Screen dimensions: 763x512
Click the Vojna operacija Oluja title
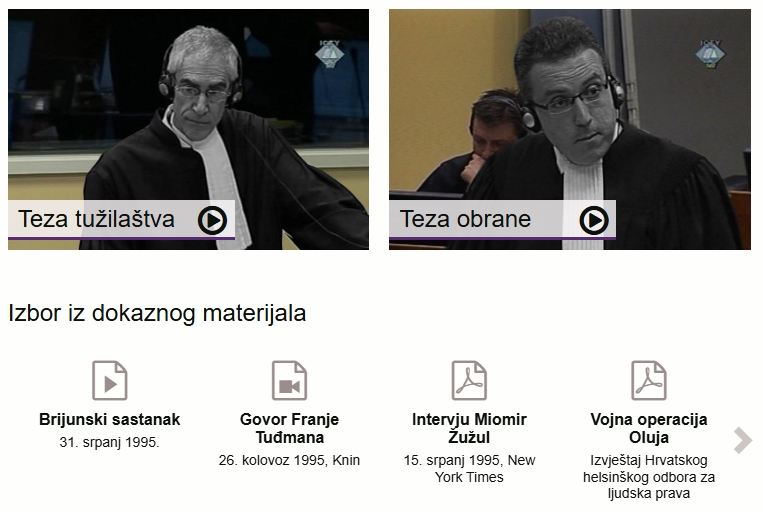(x=649, y=428)
